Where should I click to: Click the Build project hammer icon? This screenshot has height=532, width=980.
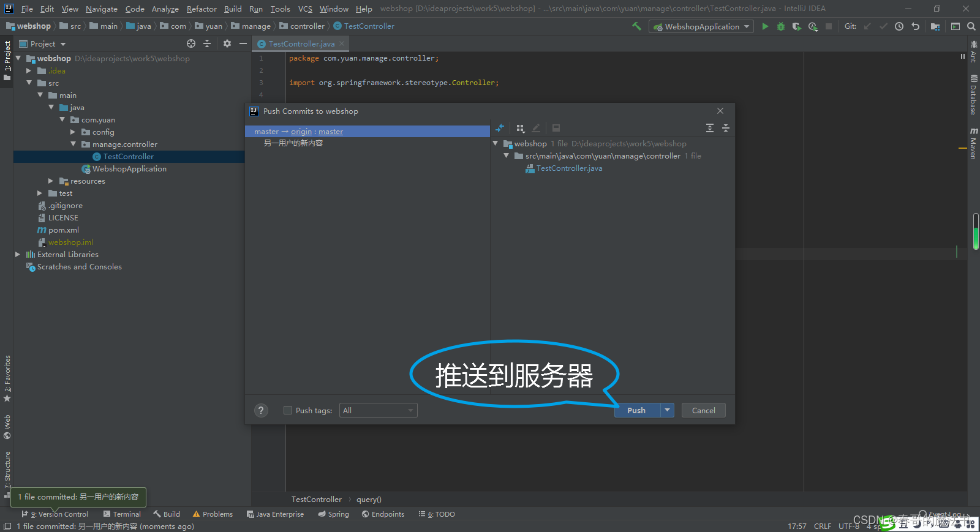click(x=636, y=26)
